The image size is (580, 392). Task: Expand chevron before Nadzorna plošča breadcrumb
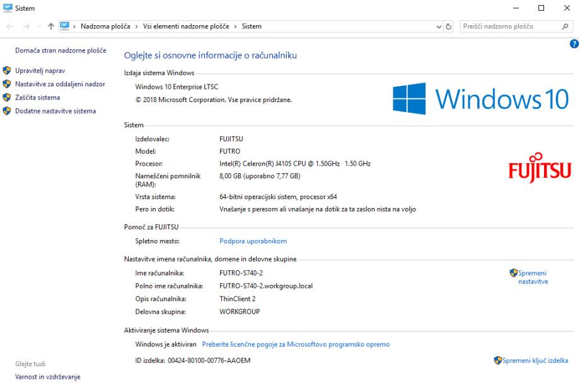tap(74, 26)
